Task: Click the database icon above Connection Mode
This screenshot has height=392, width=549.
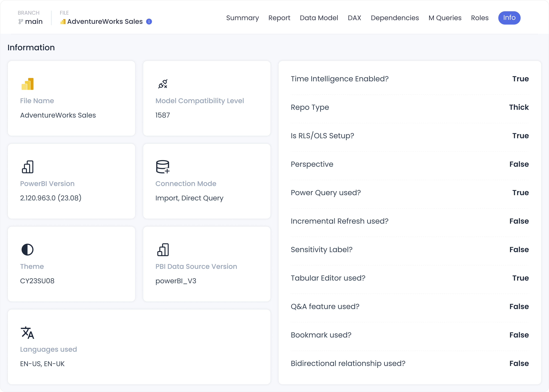Action: pyautogui.click(x=163, y=167)
